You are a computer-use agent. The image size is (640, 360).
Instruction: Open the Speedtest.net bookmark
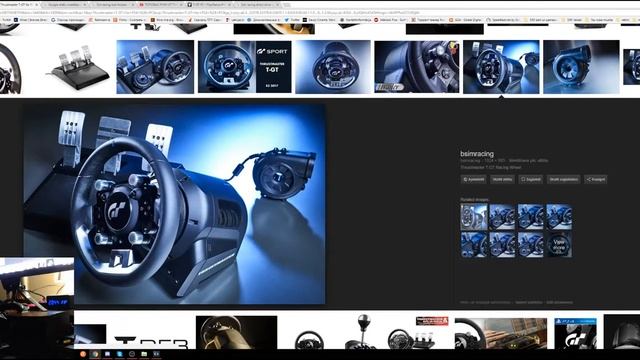point(502,20)
